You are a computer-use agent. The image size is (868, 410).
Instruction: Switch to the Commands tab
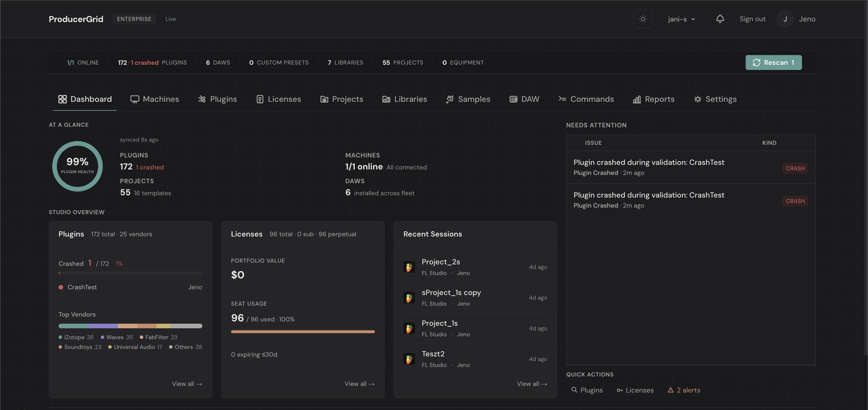pos(586,99)
